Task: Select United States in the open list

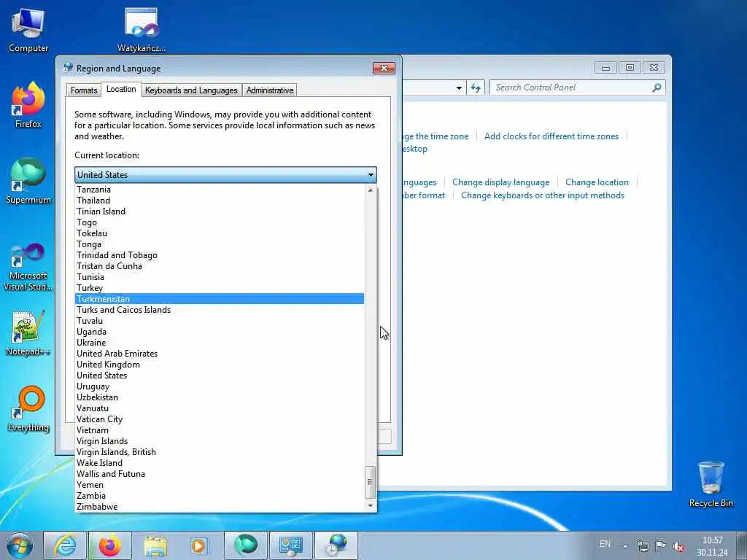Action: (220, 376)
